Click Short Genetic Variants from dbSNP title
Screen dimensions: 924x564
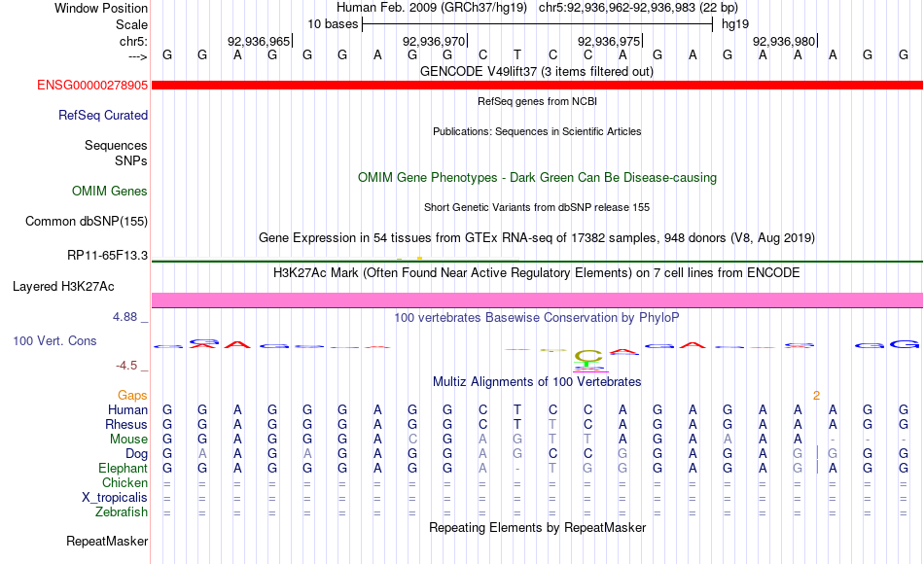tap(537, 207)
